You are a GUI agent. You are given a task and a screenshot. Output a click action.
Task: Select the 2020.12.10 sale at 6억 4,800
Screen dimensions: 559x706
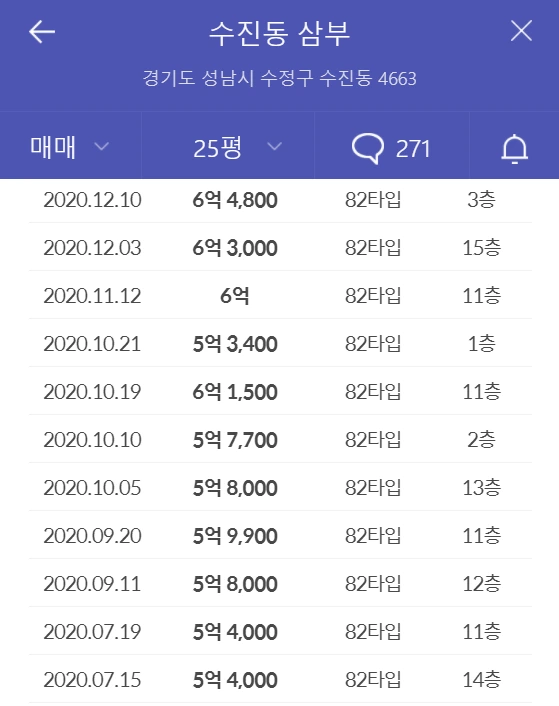click(x=280, y=200)
